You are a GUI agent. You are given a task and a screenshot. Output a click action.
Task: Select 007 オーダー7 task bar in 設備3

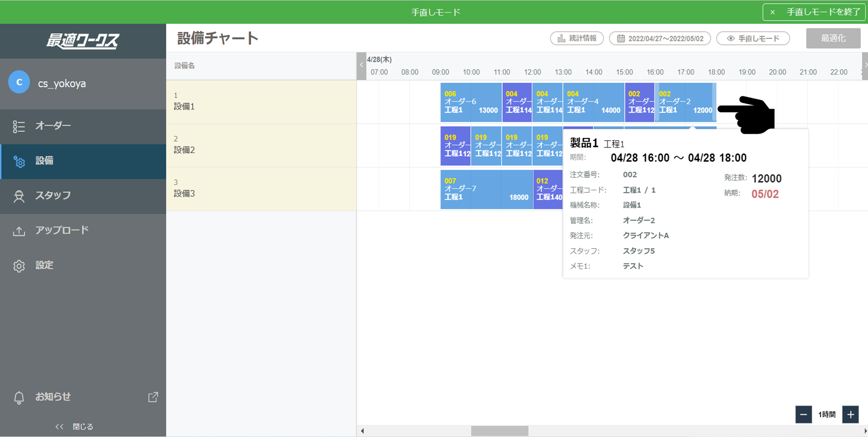pos(487,189)
